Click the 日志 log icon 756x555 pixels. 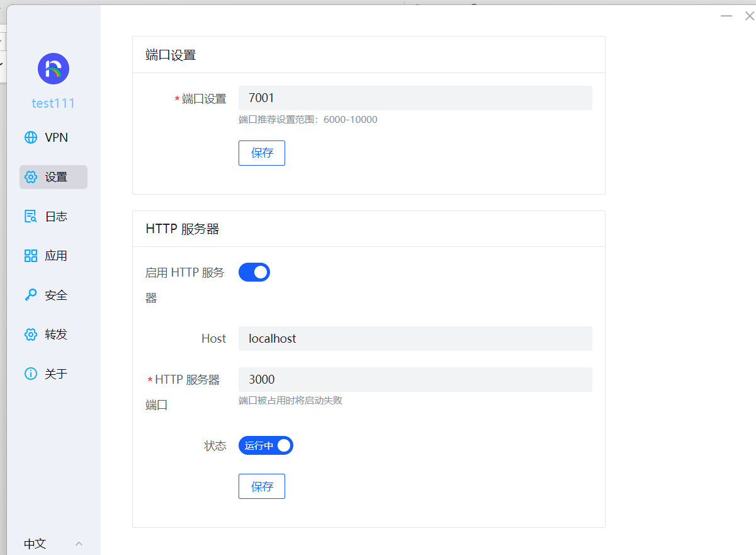pyautogui.click(x=30, y=216)
